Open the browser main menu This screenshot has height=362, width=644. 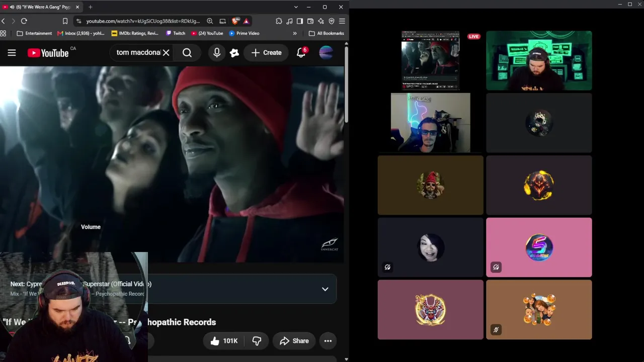342,21
